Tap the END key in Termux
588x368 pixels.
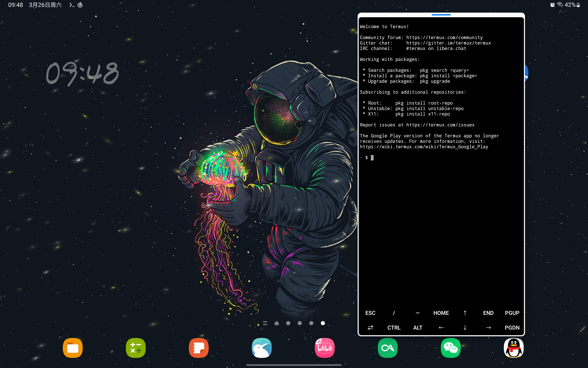pyautogui.click(x=488, y=313)
